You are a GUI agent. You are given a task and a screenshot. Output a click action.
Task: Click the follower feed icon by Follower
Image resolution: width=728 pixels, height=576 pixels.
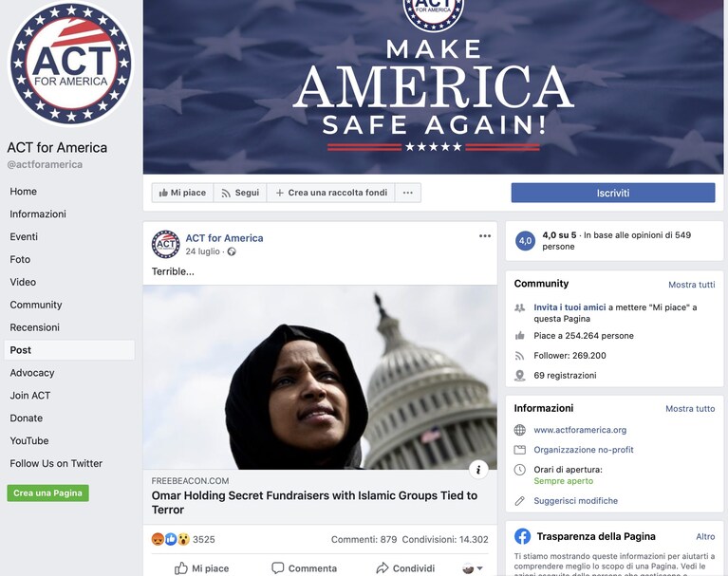pyautogui.click(x=519, y=356)
